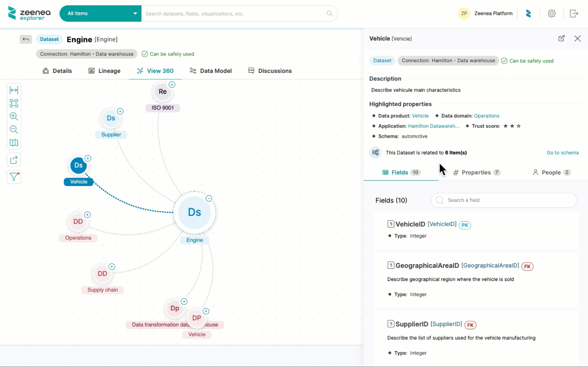Click the graph export icon
The image size is (588, 367).
click(14, 160)
